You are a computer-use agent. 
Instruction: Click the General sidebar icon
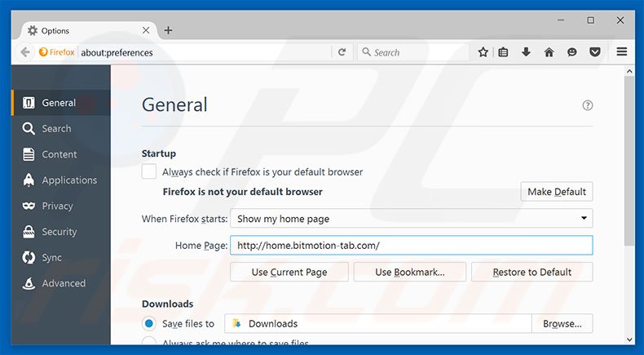click(29, 103)
